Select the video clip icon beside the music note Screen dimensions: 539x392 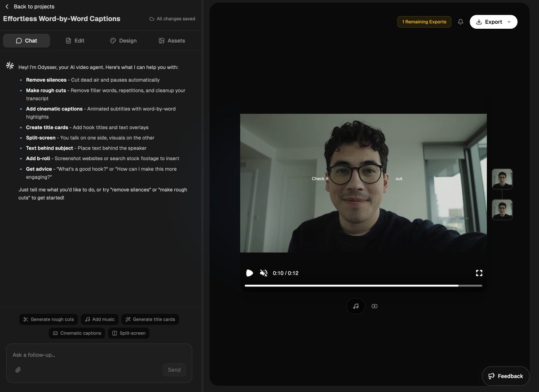374,306
